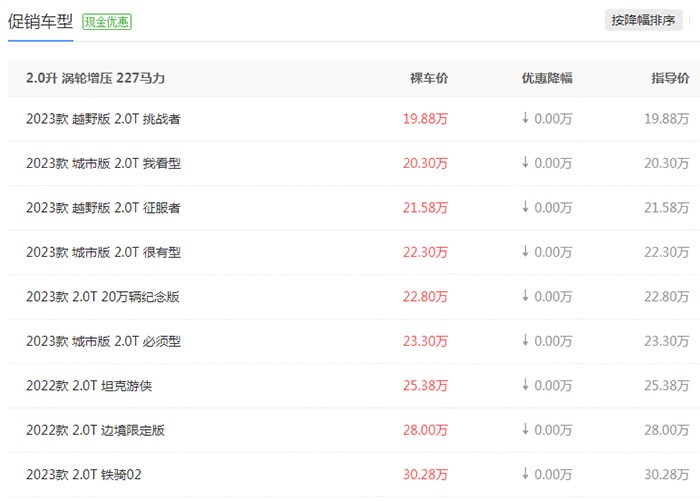
Task: Click the red 20.30万 naked price
Action: pyautogui.click(x=425, y=163)
